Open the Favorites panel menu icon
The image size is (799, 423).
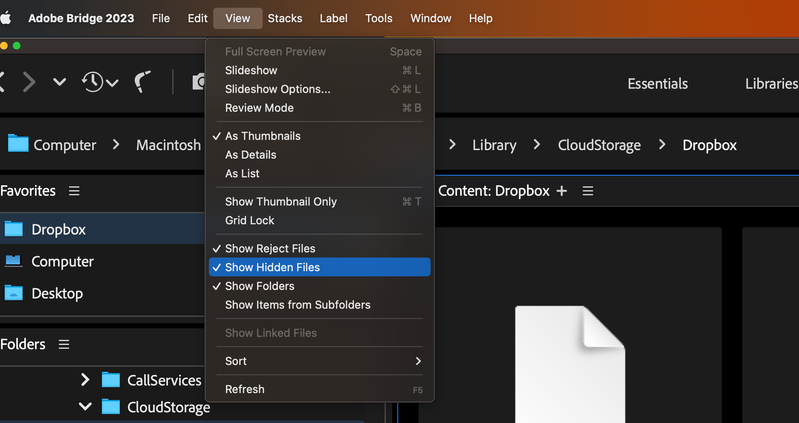point(74,191)
